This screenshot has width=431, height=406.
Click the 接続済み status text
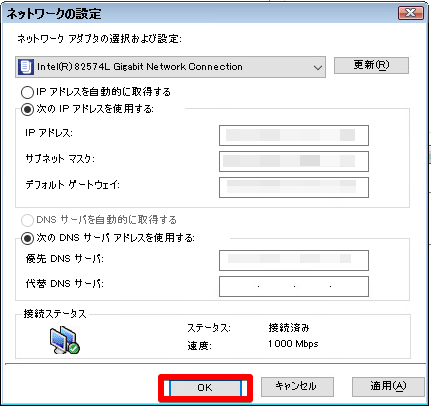pos(289,328)
